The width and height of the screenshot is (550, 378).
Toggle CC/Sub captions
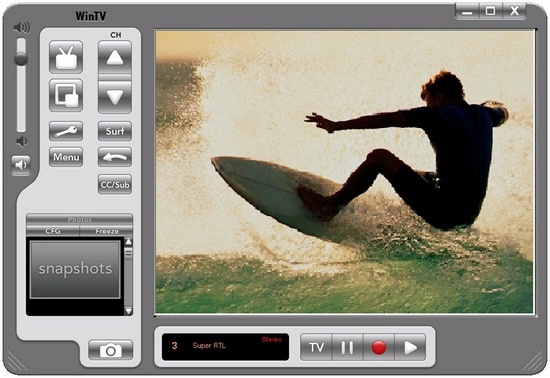point(115,184)
